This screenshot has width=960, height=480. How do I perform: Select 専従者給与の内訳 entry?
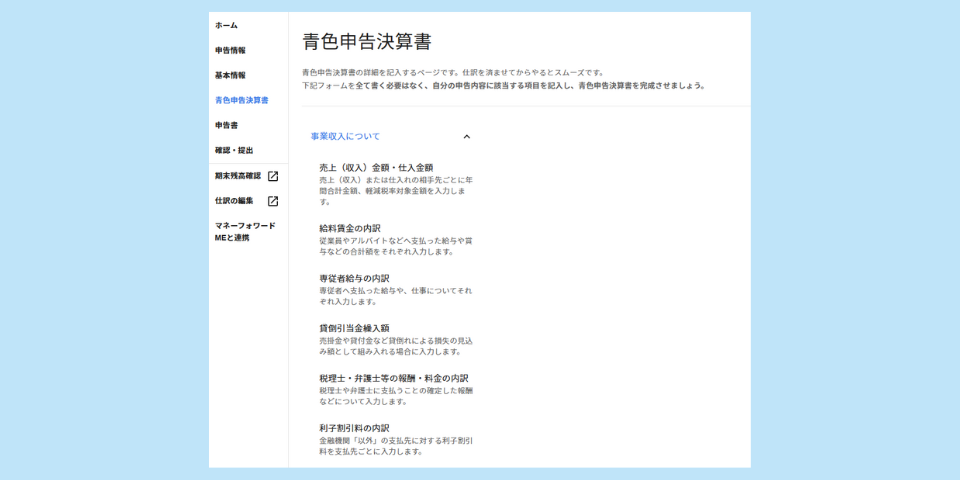pyautogui.click(x=354, y=278)
